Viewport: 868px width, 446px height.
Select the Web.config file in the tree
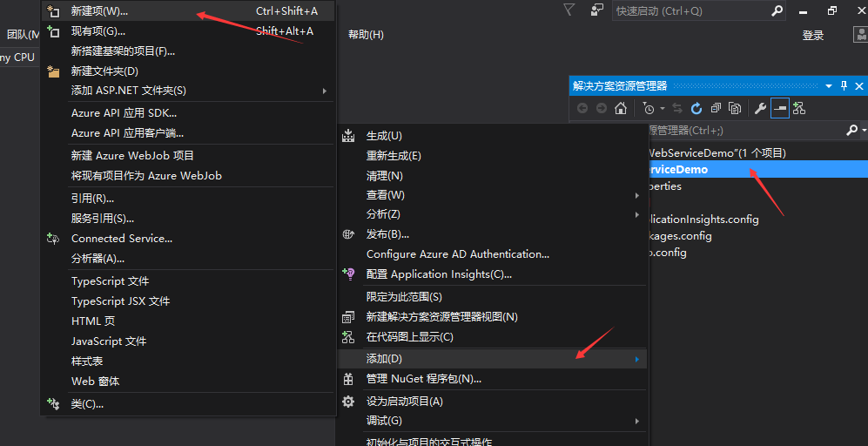coord(667,253)
